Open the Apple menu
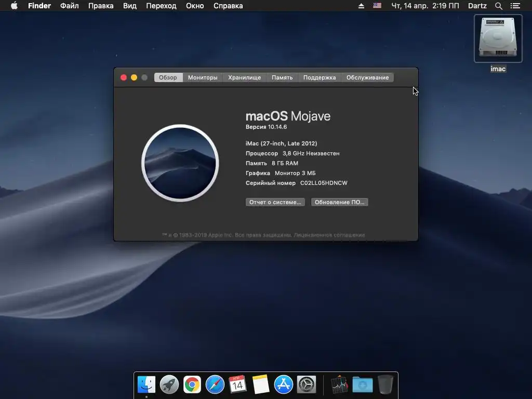 [x=14, y=6]
